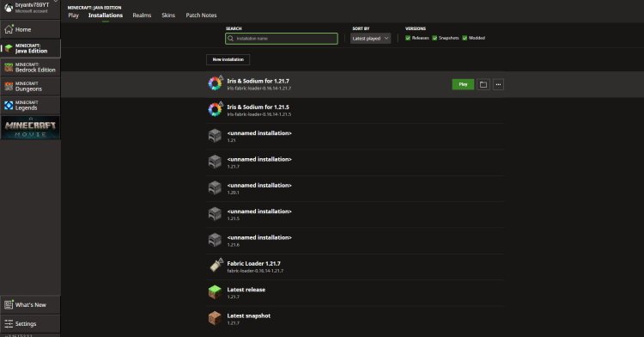
Task: Click the iris-fabric-loader-0.16.14-1.21.7 version text
Action: (x=259, y=89)
